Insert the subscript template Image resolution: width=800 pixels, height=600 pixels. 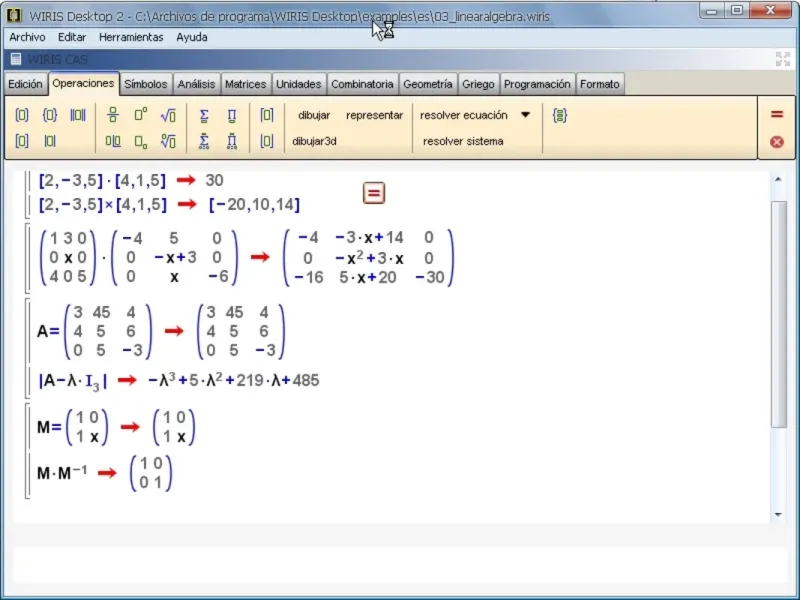click(x=141, y=142)
